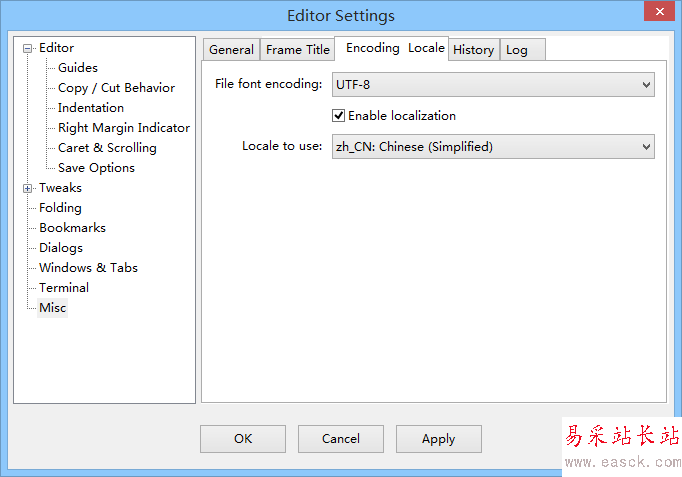Open the Terminal settings category
This screenshot has width=682, height=477.
click(x=64, y=288)
